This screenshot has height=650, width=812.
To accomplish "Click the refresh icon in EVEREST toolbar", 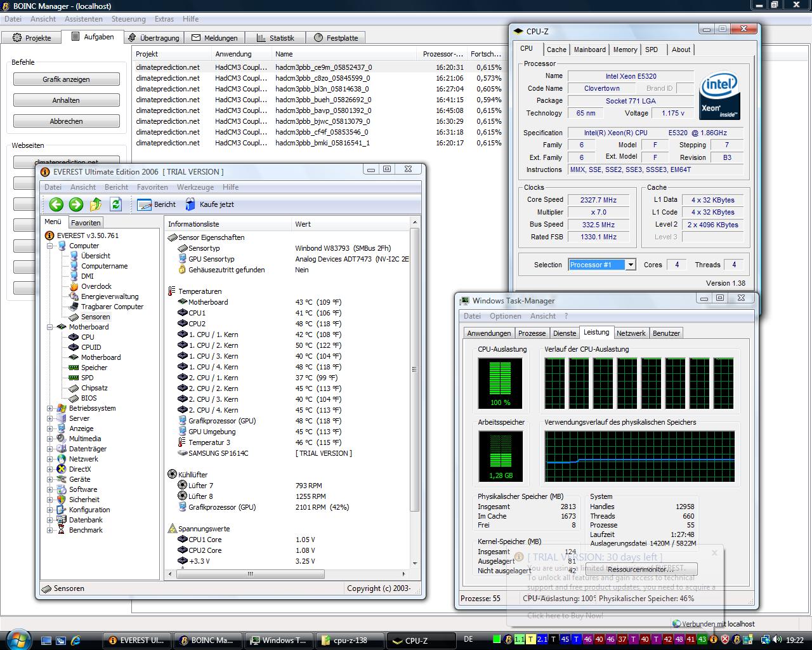I will [x=115, y=204].
